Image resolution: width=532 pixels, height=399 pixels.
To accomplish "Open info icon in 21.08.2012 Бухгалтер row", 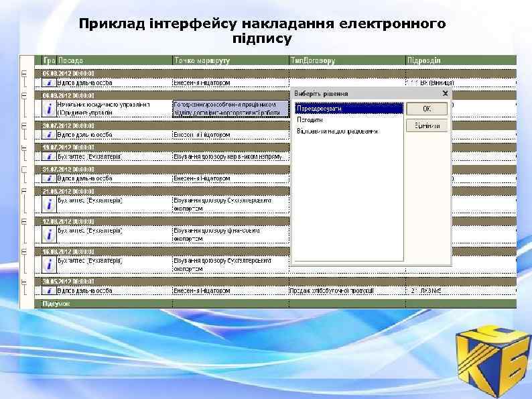I will [x=49, y=205].
